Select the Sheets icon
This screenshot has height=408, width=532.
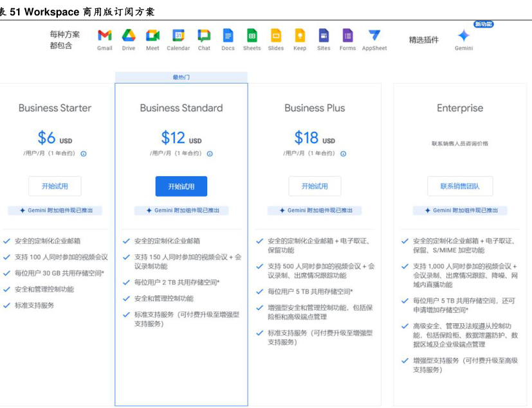[252, 35]
